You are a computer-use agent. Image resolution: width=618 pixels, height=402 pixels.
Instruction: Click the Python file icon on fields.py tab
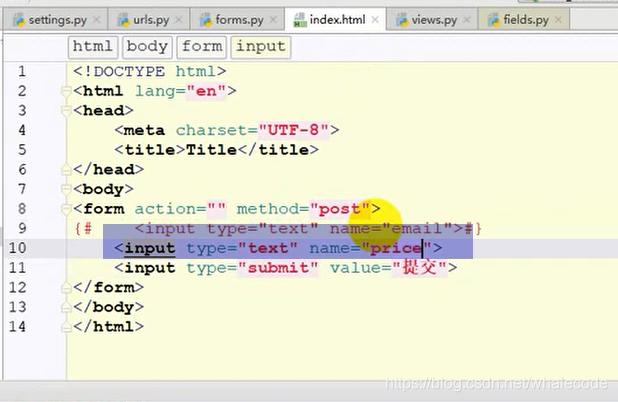493,20
